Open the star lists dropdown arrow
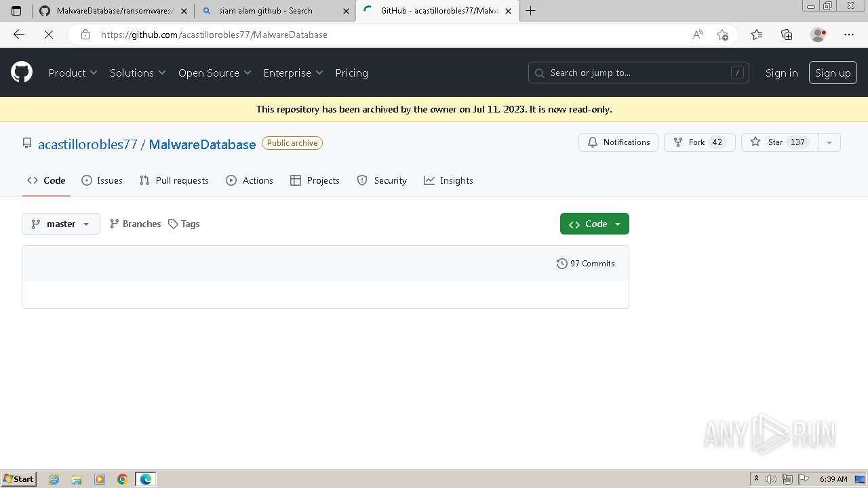Viewport: 868px width, 488px height. coord(829,142)
